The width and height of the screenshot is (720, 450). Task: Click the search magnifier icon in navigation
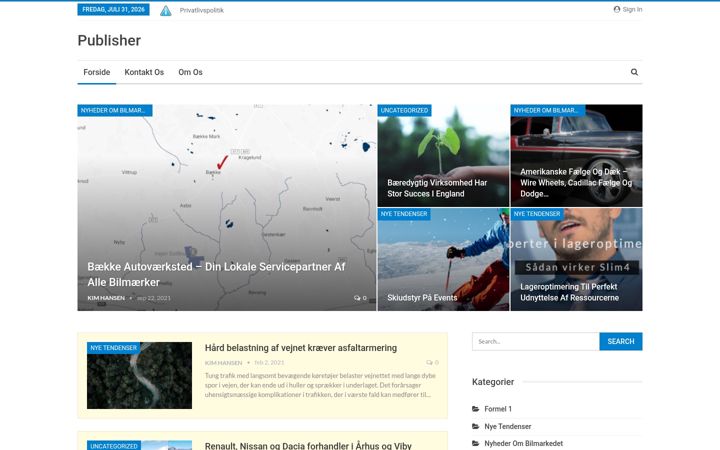[x=634, y=72]
